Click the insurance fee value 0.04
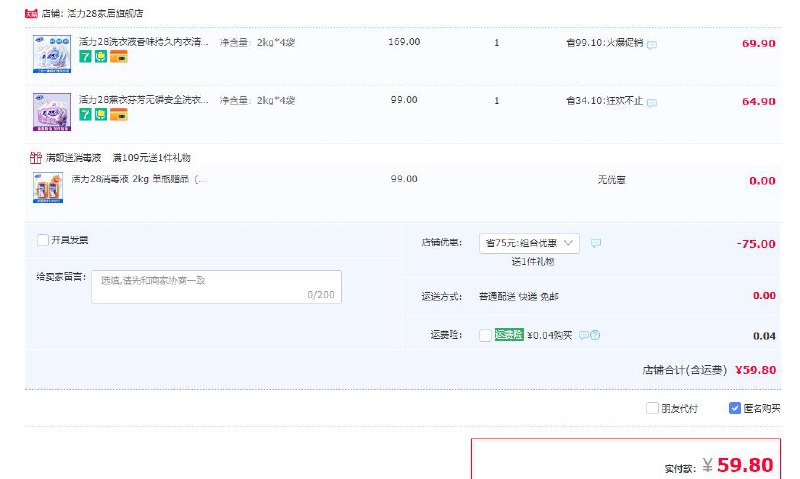The image size is (800, 479). click(764, 336)
